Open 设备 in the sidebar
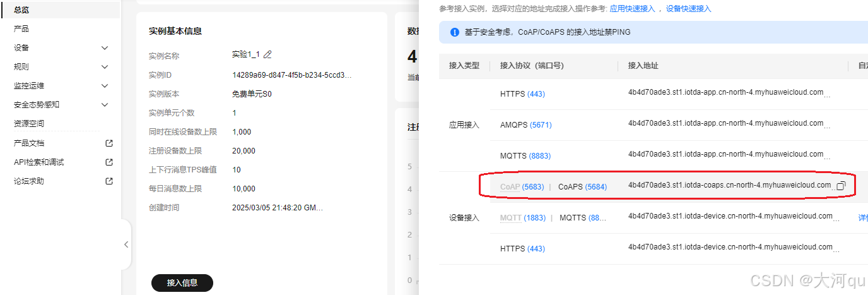 pyautogui.click(x=21, y=48)
